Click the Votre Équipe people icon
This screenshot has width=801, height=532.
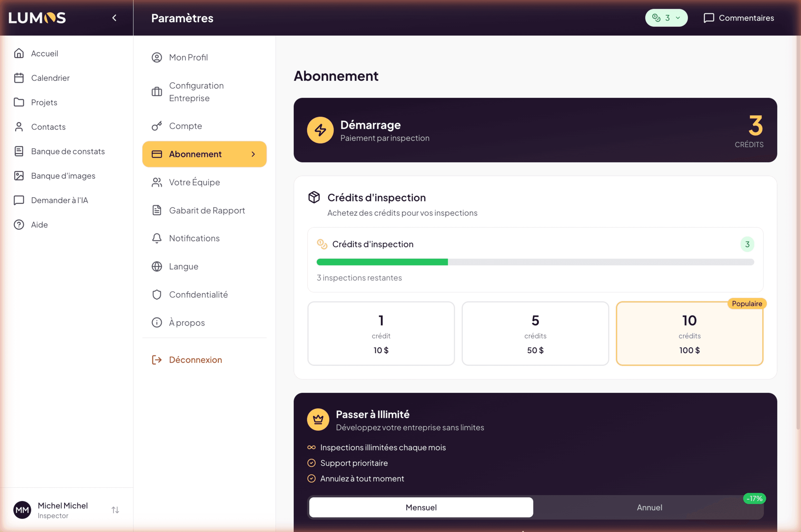157,182
